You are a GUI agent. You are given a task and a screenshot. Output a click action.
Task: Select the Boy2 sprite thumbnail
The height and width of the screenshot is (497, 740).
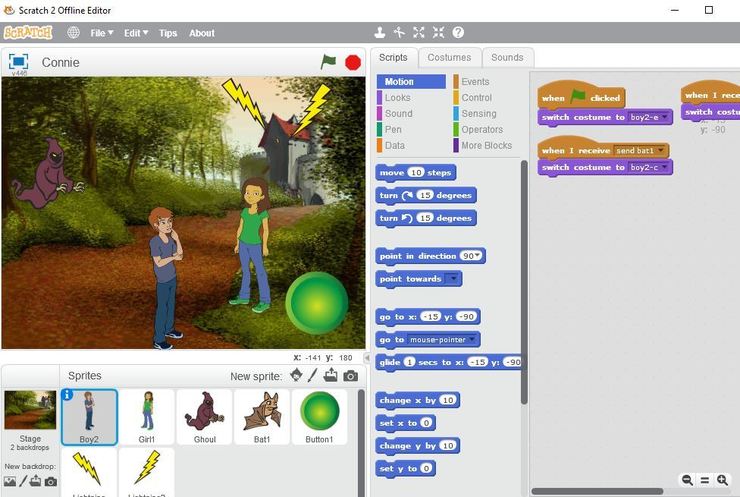(89, 417)
